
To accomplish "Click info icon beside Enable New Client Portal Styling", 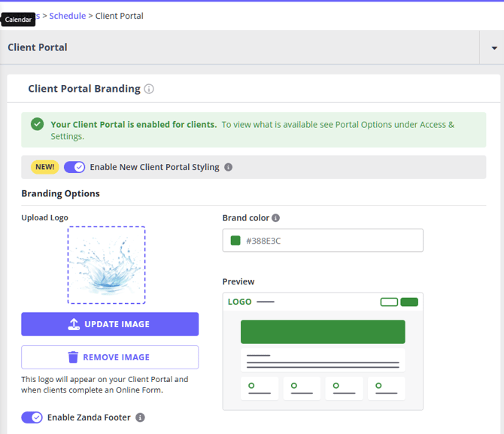I will click(229, 167).
